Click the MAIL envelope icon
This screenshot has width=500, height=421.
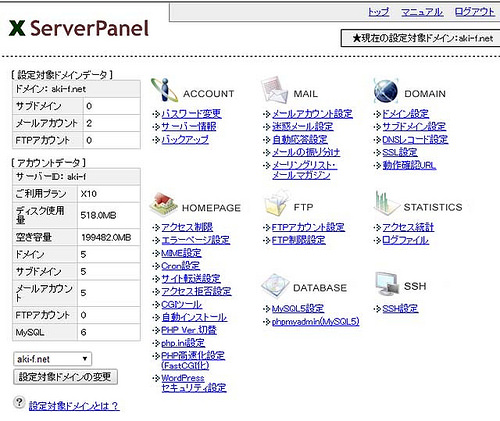(274, 89)
